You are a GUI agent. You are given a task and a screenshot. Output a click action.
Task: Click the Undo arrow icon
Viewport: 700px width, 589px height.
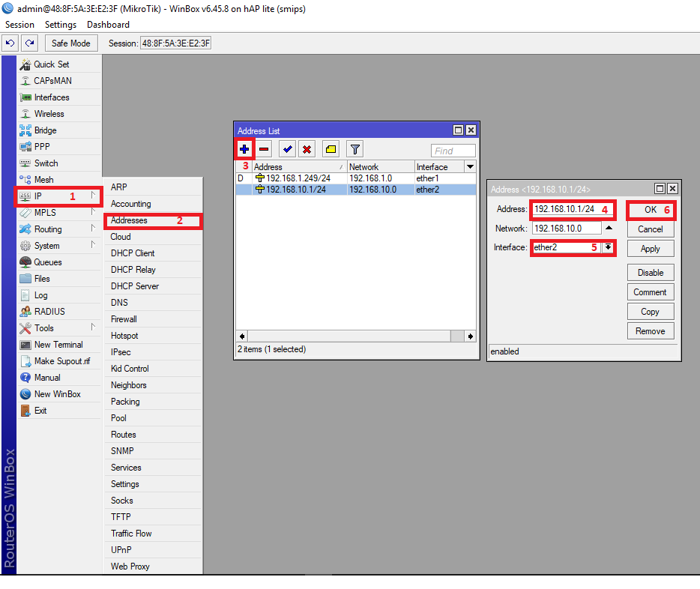click(10, 43)
